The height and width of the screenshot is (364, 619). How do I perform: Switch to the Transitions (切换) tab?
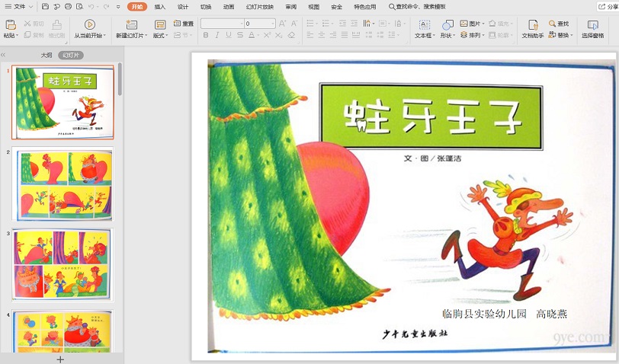click(x=206, y=7)
